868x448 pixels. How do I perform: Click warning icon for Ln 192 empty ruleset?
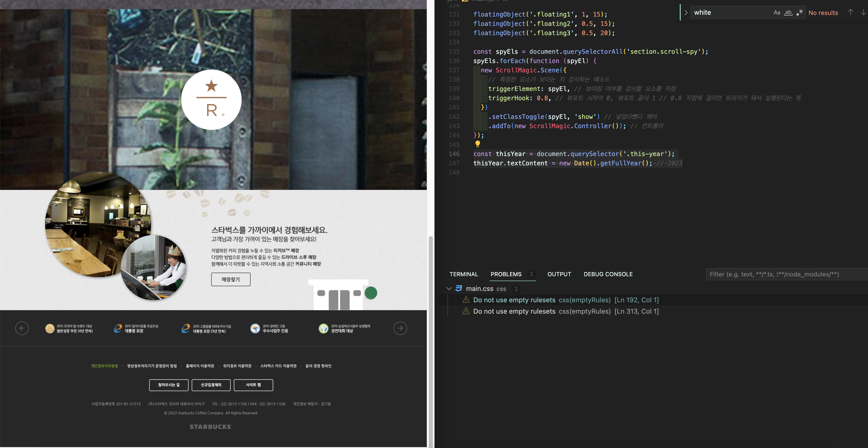click(466, 300)
